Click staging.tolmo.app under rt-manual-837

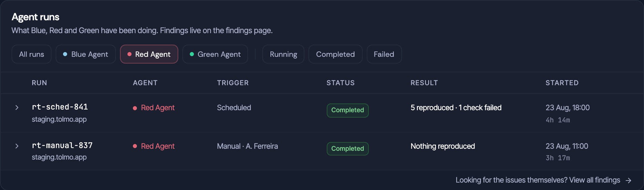[x=59, y=157]
